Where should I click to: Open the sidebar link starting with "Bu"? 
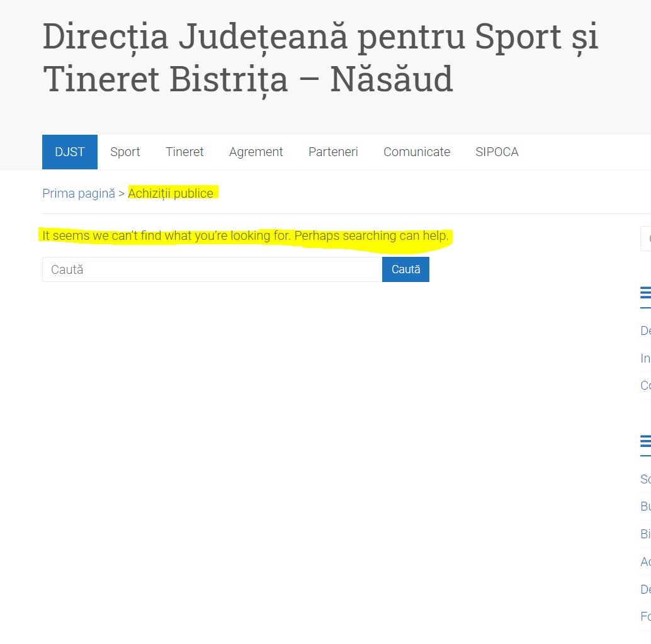pos(645,506)
